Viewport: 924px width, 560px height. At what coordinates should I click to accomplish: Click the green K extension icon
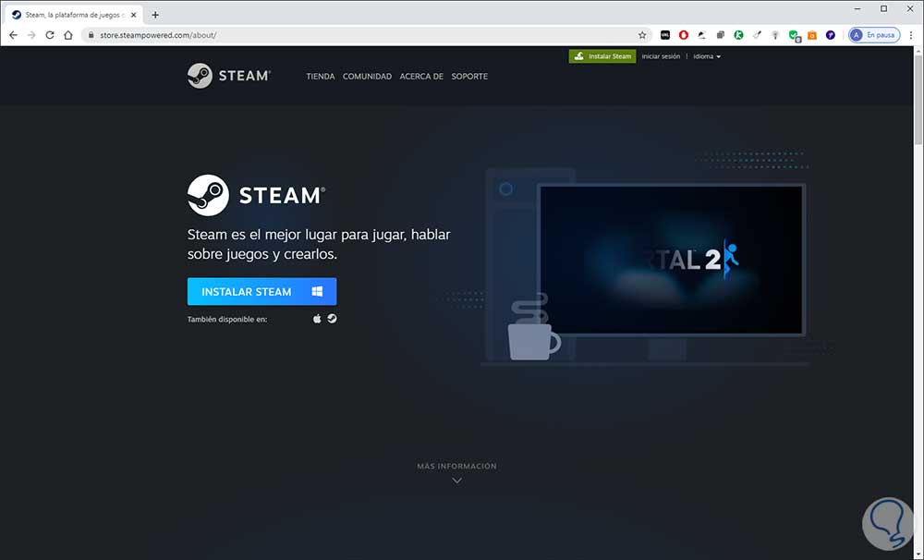pos(738,35)
